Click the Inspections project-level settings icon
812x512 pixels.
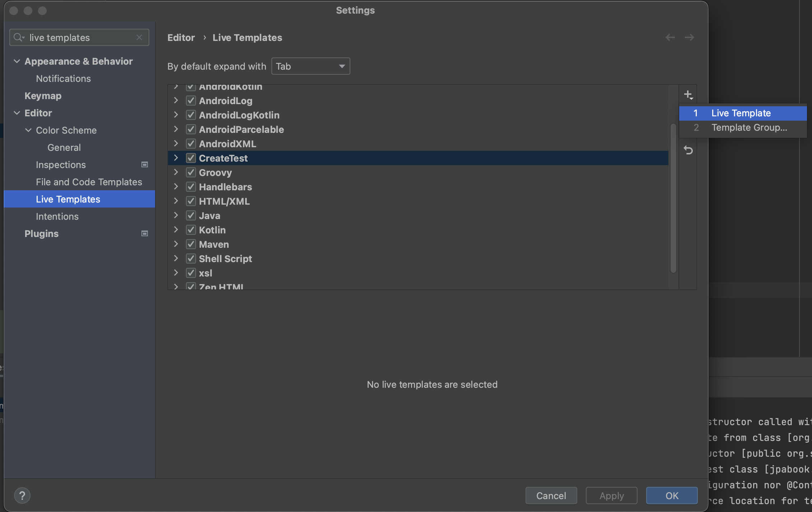(145, 165)
